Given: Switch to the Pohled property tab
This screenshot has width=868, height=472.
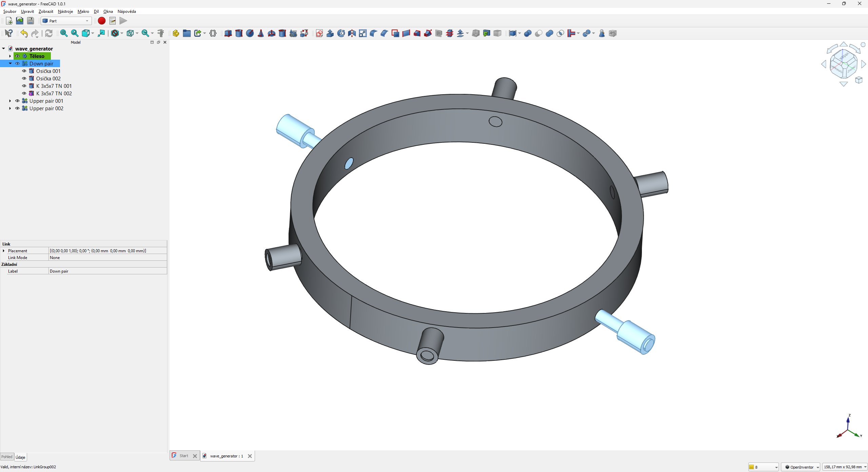Looking at the screenshot, I should [7, 457].
